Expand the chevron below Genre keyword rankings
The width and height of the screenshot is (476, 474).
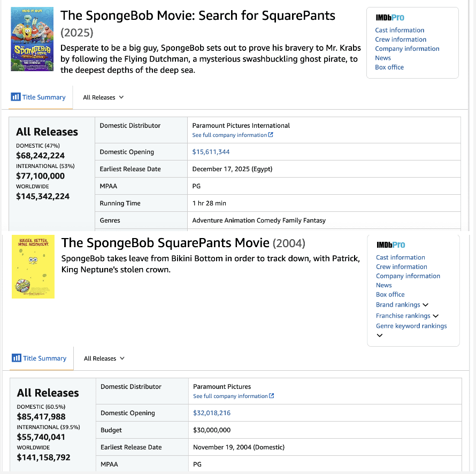click(x=380, y=335)
